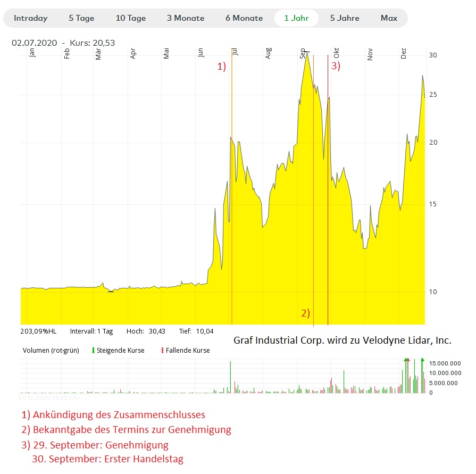
Task: Click the Hoch: 30,43 value label
Action: tap(146, 331)
